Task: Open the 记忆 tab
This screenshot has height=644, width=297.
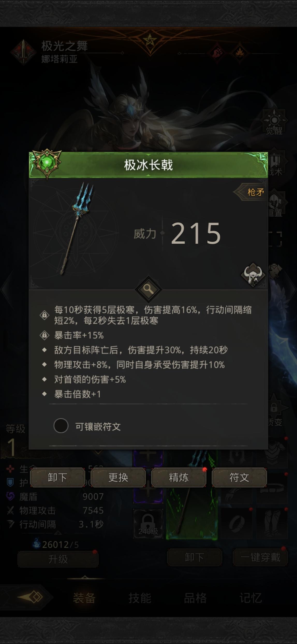Action: 250,598
